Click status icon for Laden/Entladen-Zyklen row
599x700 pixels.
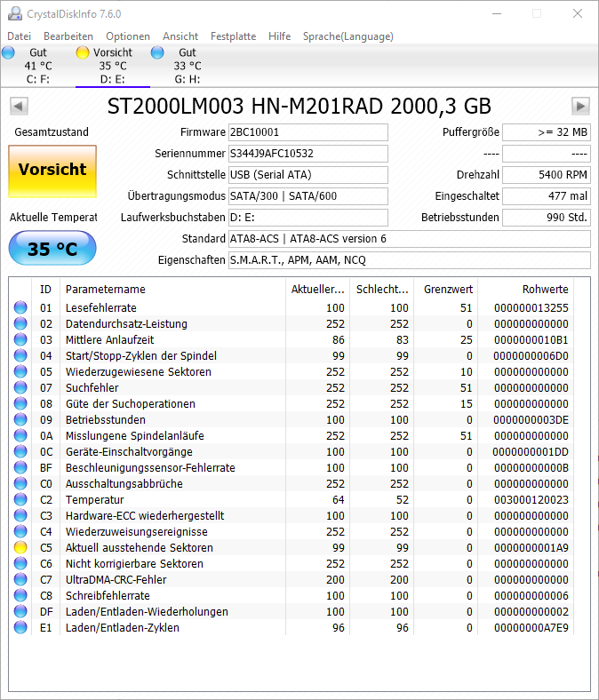coord(20,627)
